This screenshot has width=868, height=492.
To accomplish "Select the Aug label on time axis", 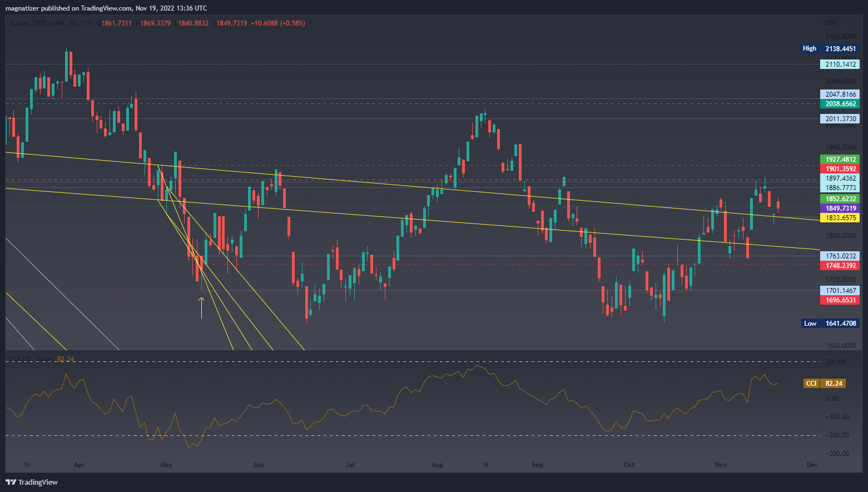I will (437, 465).
